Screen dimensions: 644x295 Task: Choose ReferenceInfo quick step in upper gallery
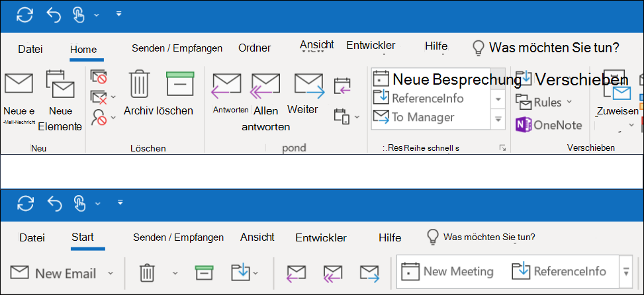(418, 99)
